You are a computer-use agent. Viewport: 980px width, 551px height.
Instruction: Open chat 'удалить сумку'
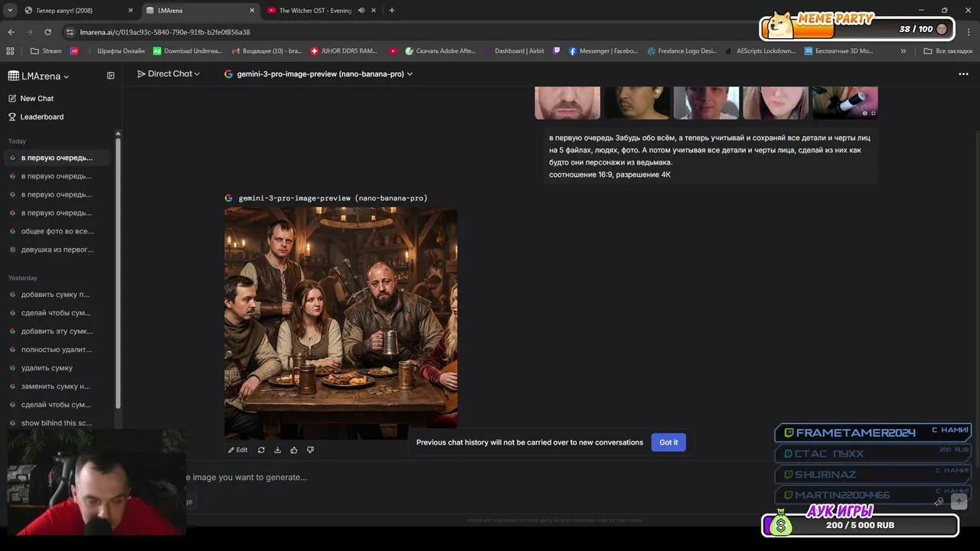(57, 368)
